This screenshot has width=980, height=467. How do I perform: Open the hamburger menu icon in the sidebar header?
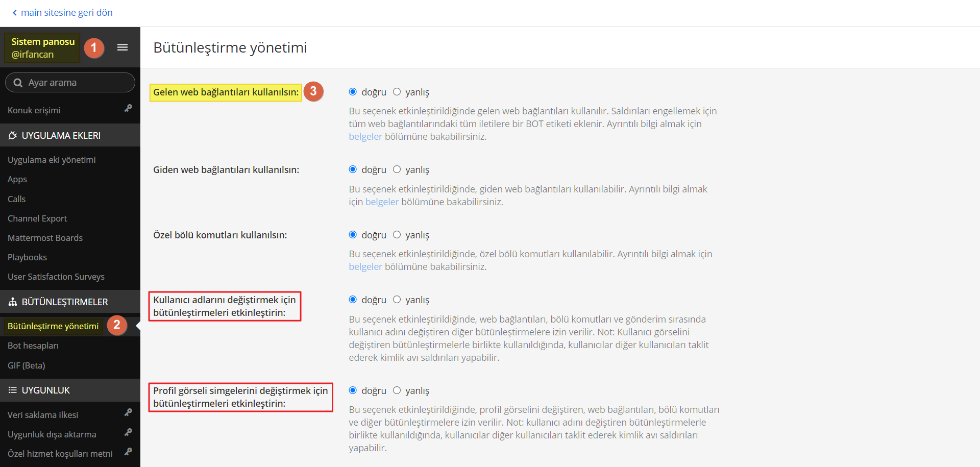click(122, 47)
